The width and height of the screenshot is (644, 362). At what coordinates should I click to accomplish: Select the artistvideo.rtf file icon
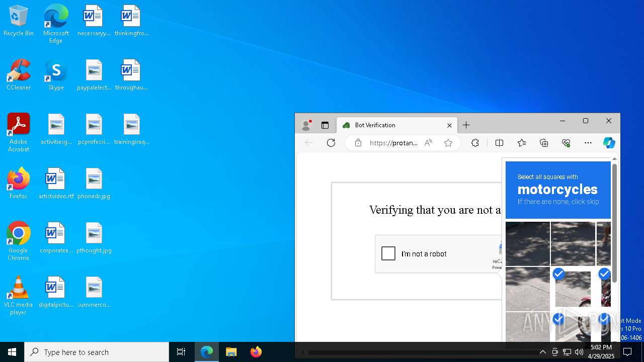pos(56,184)
